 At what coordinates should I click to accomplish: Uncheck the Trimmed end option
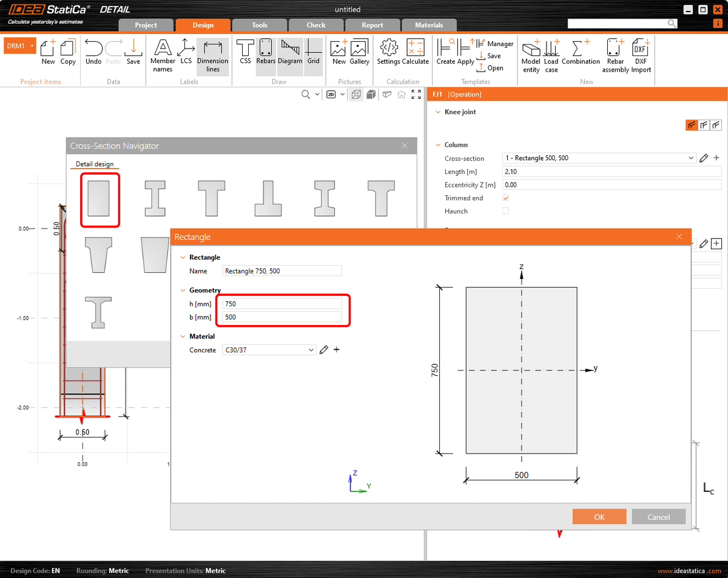coord(505,197)
